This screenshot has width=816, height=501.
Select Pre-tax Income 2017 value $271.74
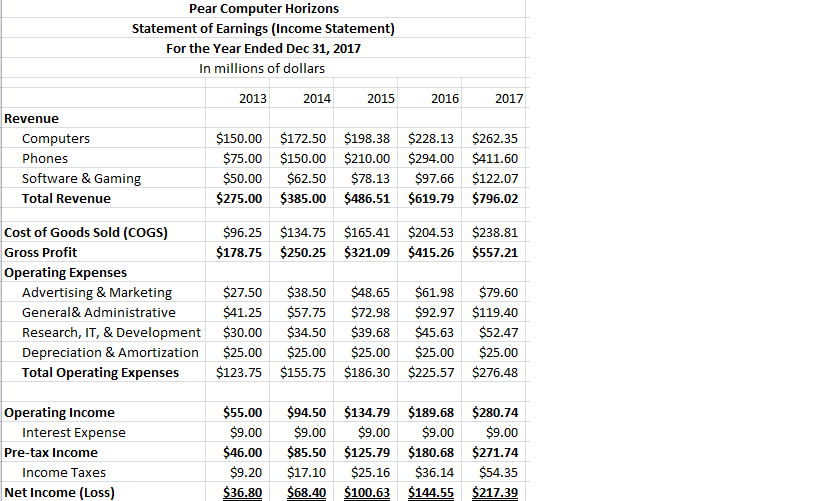click(x=495, y=453)
